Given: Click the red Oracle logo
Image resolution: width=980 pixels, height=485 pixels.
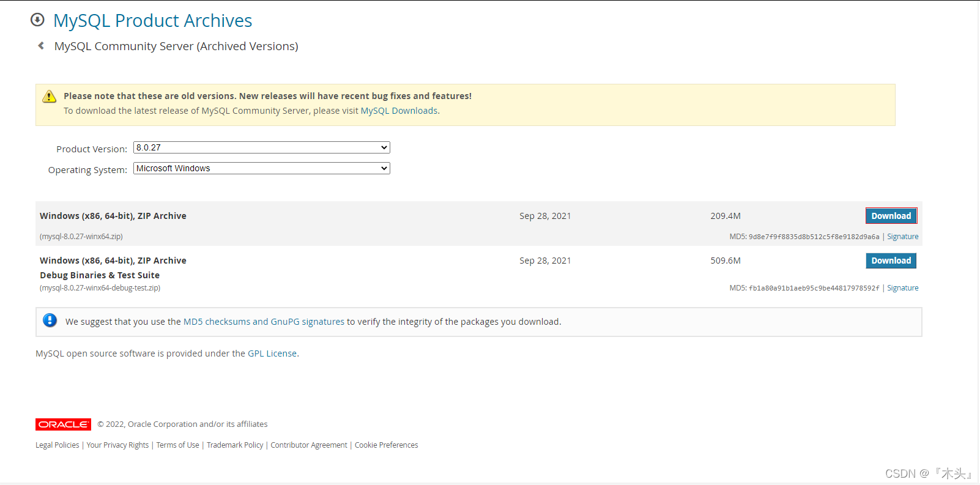Looking at the screenshot, I should pos(63,424).
